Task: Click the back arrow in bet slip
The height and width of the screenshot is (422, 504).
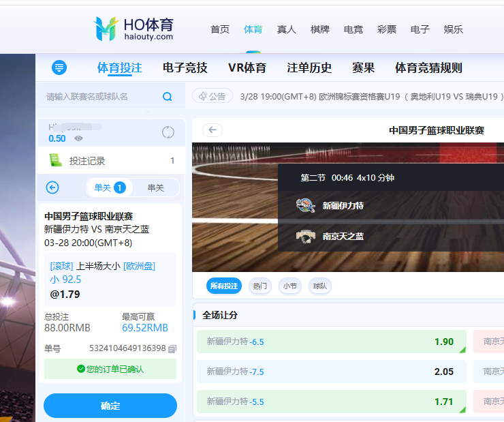Action: (52, 187)
